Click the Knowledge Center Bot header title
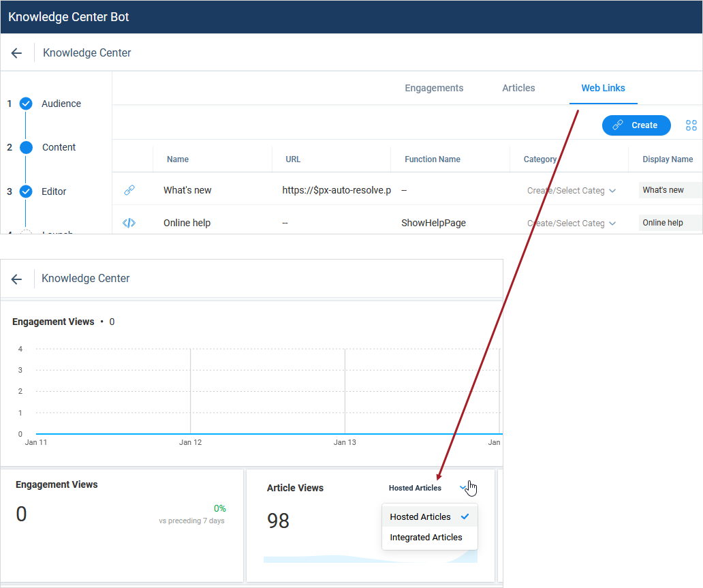The image size is (703, 588). pos(69,17)
